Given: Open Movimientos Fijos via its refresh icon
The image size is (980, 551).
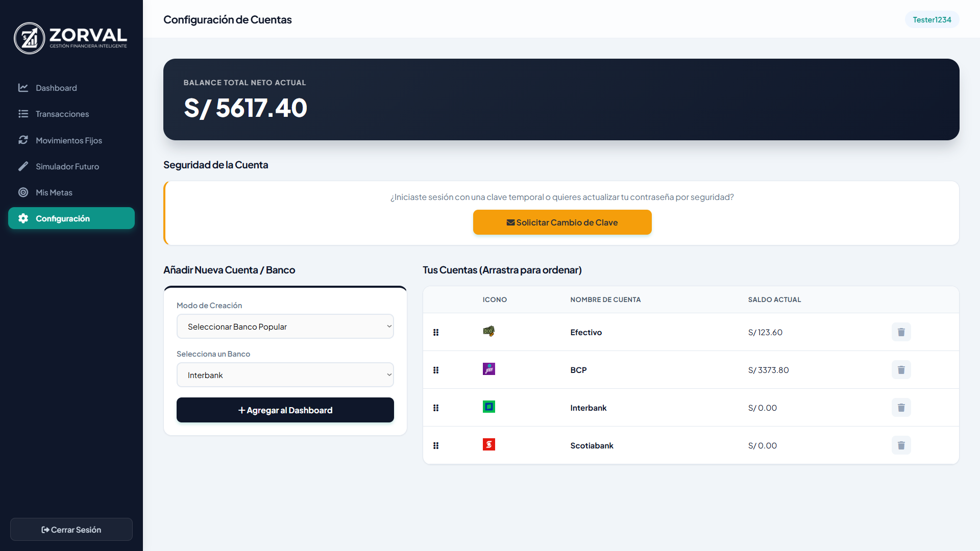Looking at the screenshot, I should [x=23, y=140].
